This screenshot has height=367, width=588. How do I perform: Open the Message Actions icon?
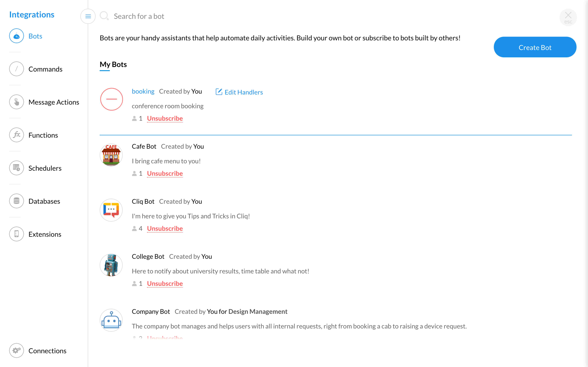click(17, 102)
